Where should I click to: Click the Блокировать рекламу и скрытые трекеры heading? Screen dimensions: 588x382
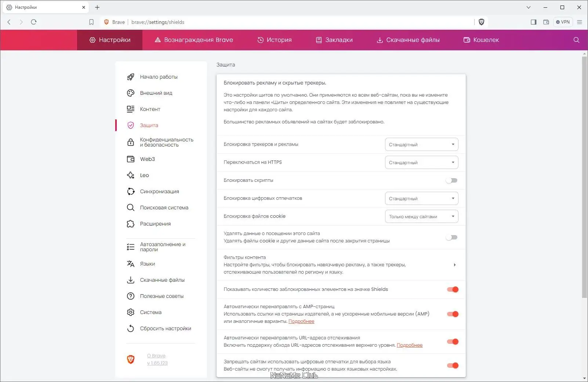[275, 83]
